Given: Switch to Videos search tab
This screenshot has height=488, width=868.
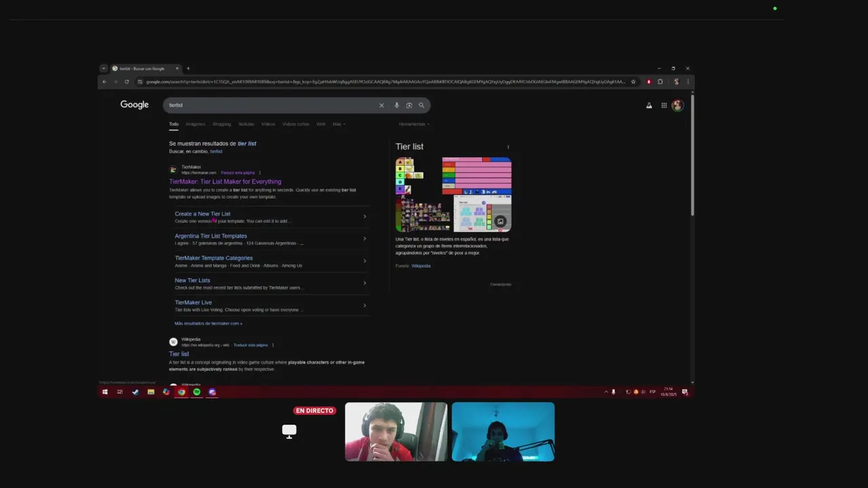Looking at the screenshot, I should tap(269, 124).
